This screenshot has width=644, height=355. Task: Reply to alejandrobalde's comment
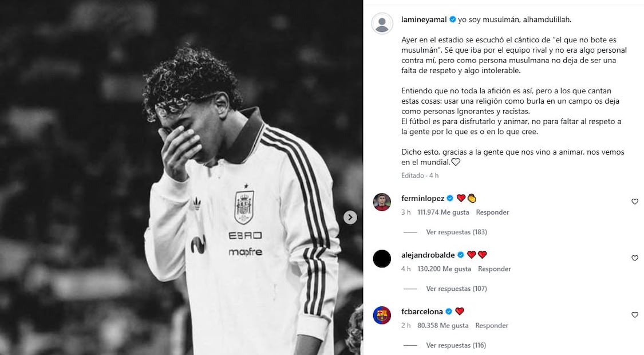(494, 269)
